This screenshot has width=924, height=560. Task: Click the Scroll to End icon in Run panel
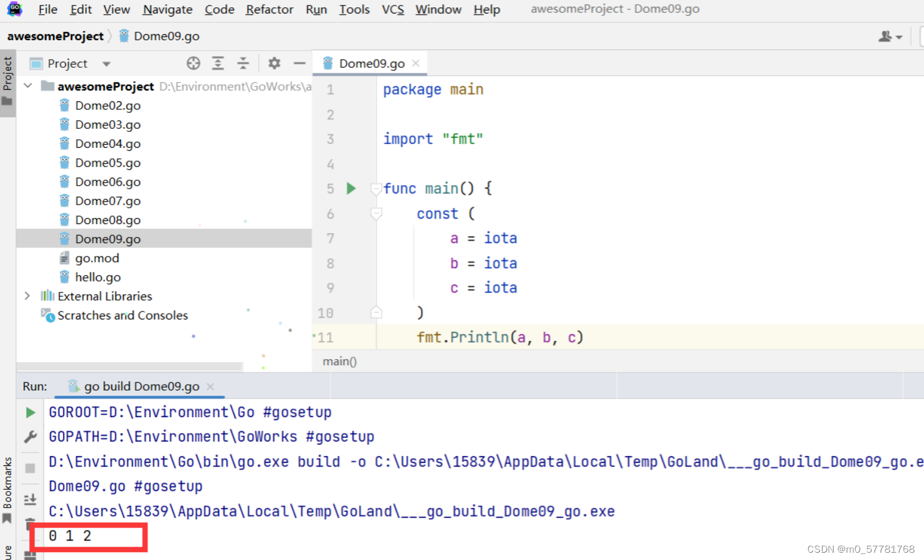coord(31,500)
